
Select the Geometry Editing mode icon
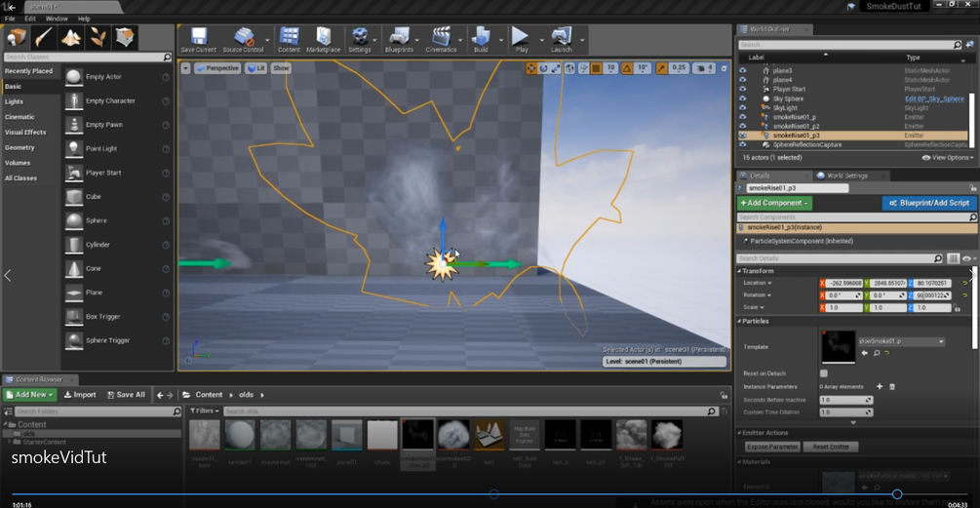125,37
